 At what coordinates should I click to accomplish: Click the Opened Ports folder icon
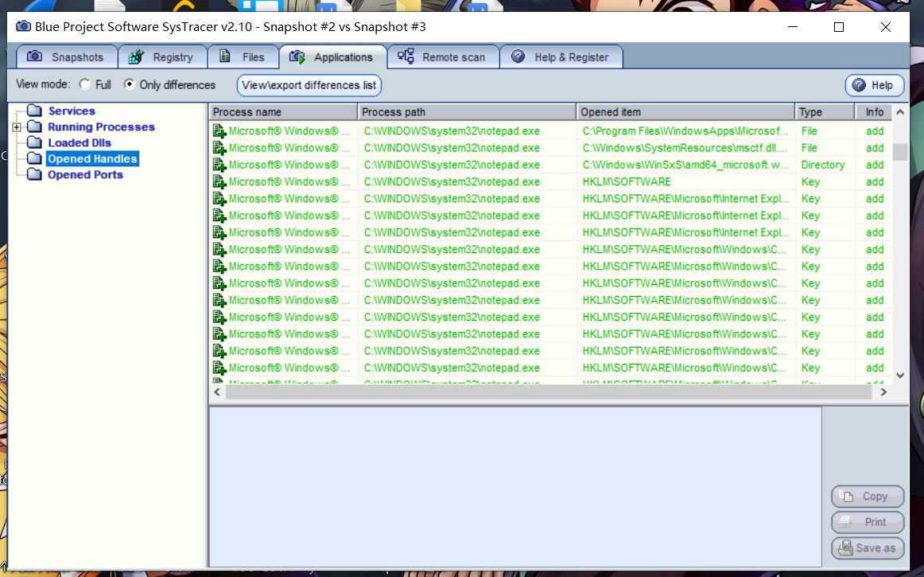coord(35,174)
